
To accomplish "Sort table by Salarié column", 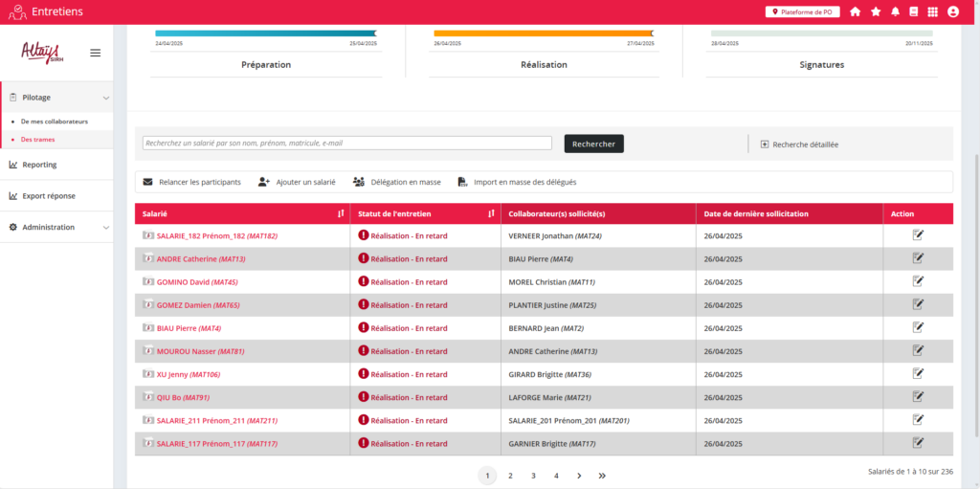I will [341, 213].
